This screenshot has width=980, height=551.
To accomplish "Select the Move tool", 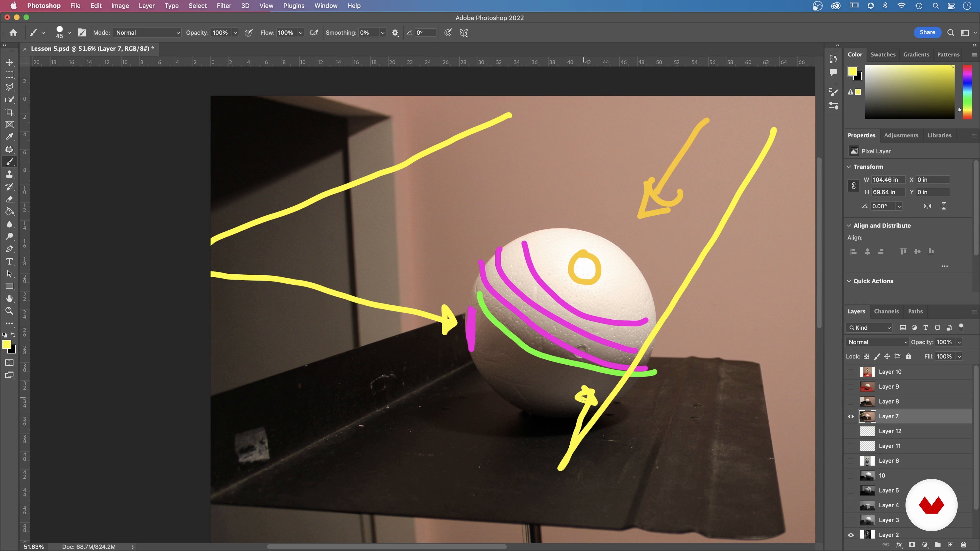I will click(x=9, y=62).
